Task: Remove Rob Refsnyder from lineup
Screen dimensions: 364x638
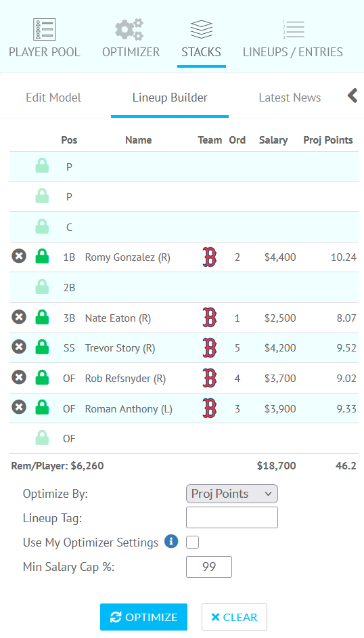Action: pos(19,378)
